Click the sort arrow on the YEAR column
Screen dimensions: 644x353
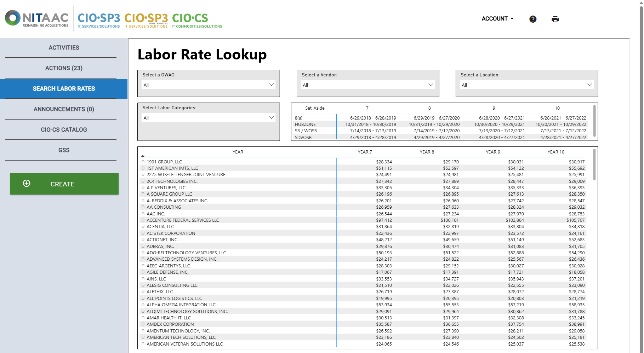[143, 155]
